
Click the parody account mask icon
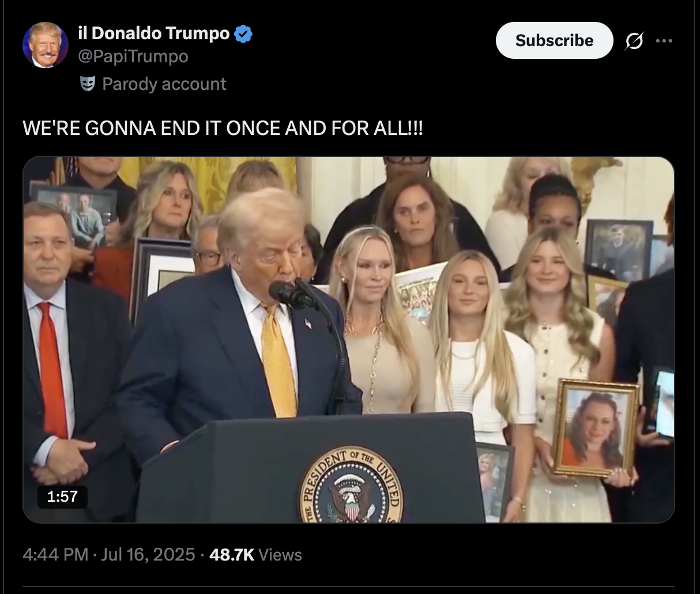(87, 84)
